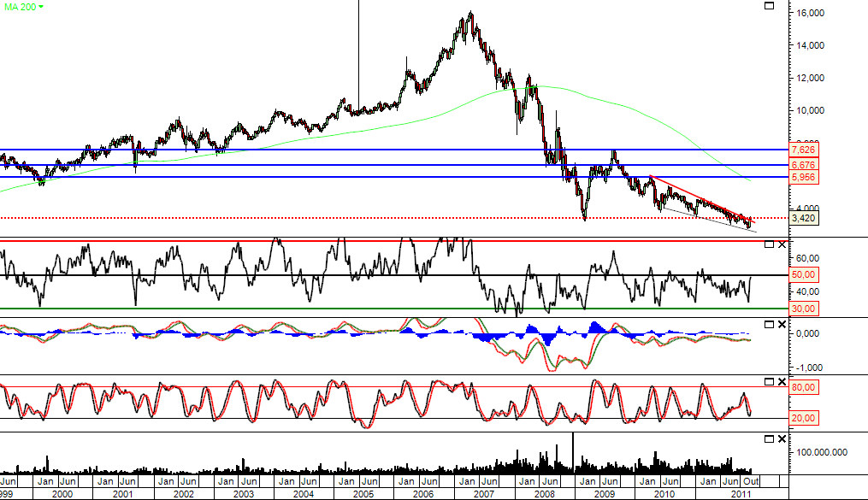The height and width of the screenshot is (500, 868).
Task: Click the RSI 60,00 axis label
Action: tap(807, 258)
